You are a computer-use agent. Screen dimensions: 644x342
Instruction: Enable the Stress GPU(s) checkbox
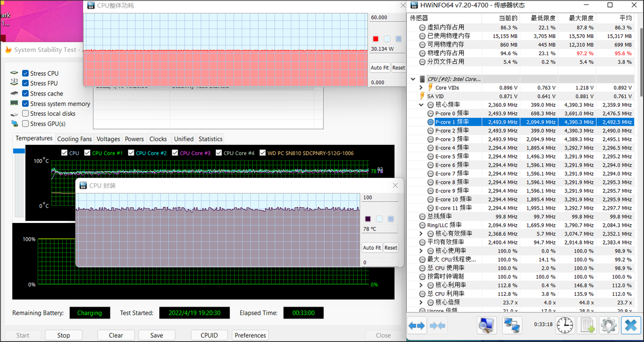25,124
